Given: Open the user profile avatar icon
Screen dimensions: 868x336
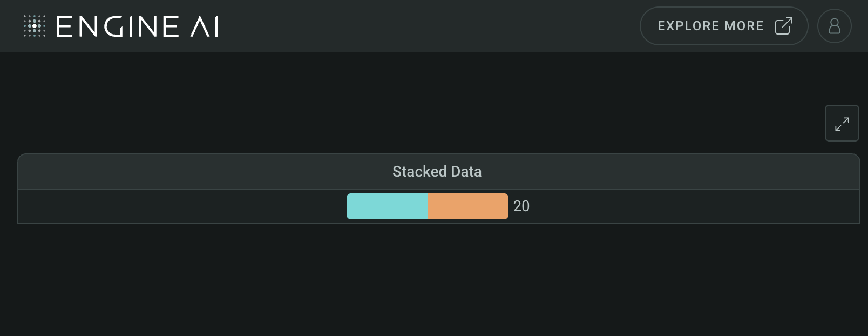Looking at the screenshot, I should (x=834, y=26).
